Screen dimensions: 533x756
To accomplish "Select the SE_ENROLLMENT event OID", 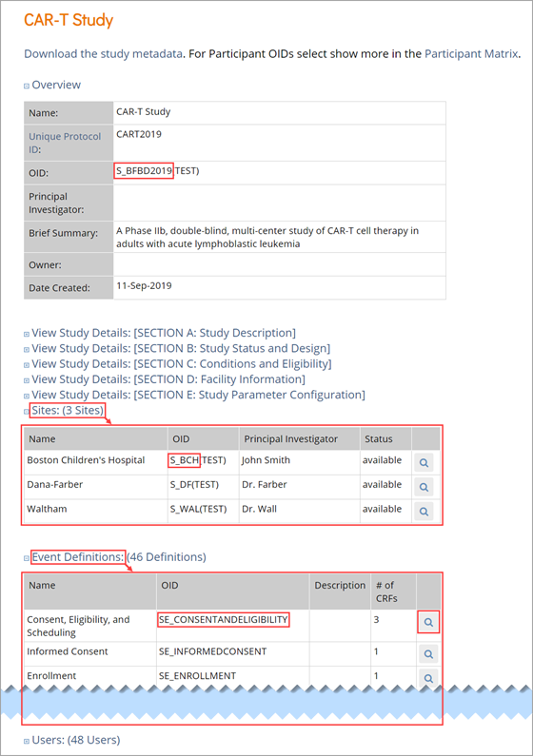I will 197,675.
